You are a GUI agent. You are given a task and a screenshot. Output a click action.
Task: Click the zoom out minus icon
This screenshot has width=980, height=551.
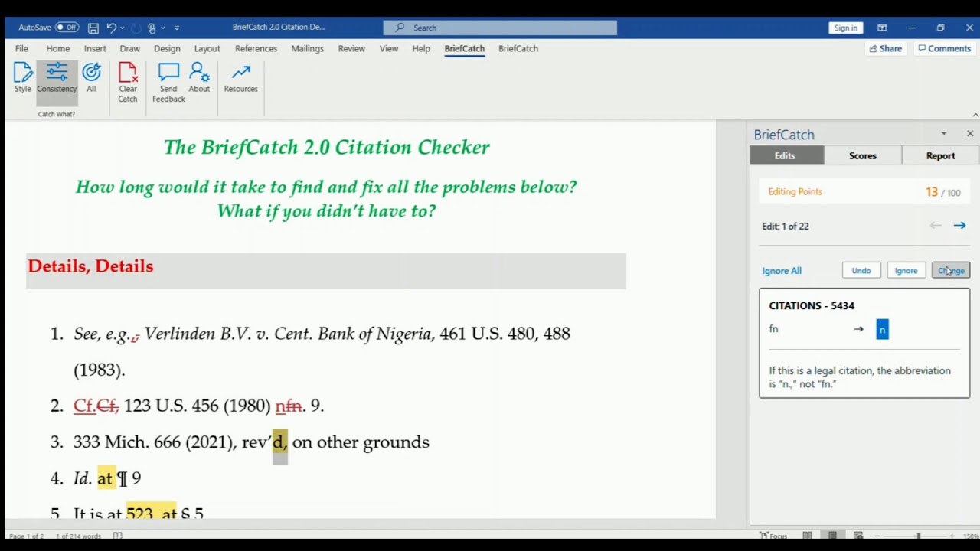(x=877, y=536)
